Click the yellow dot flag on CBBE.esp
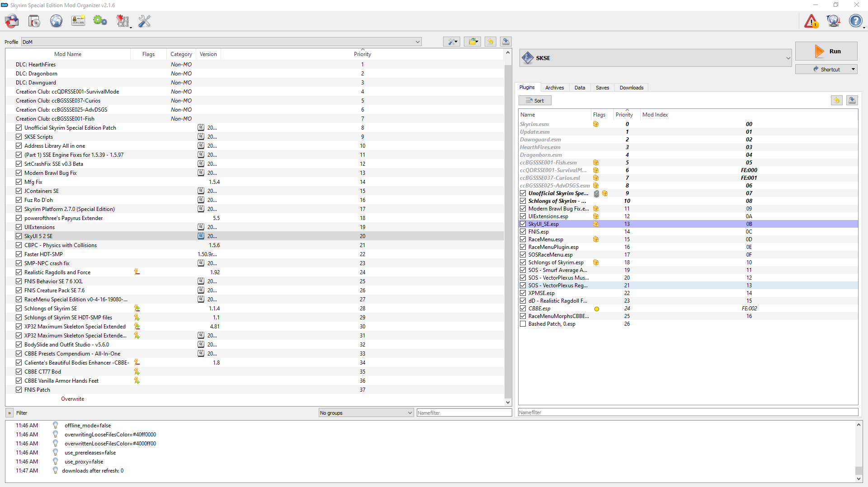868x487 pixels. 597,309
